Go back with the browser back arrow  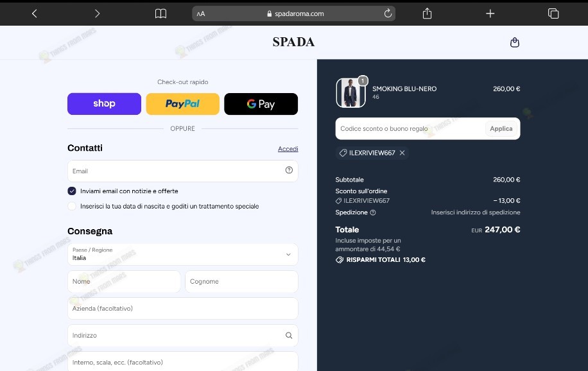[35, 13]
